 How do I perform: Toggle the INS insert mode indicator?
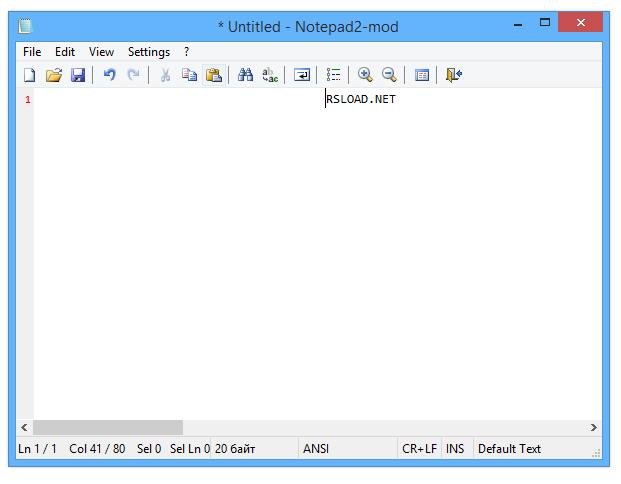point(455,449)
